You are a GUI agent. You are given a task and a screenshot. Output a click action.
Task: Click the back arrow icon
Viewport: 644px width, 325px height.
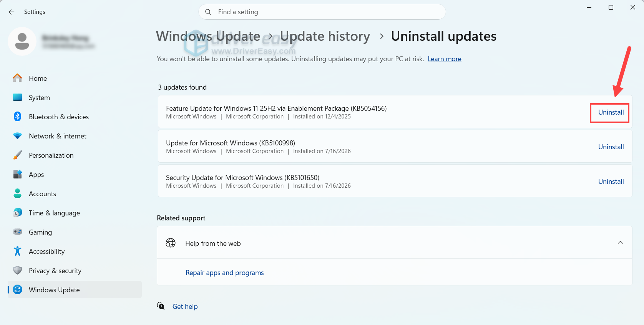tap(12, 12)
